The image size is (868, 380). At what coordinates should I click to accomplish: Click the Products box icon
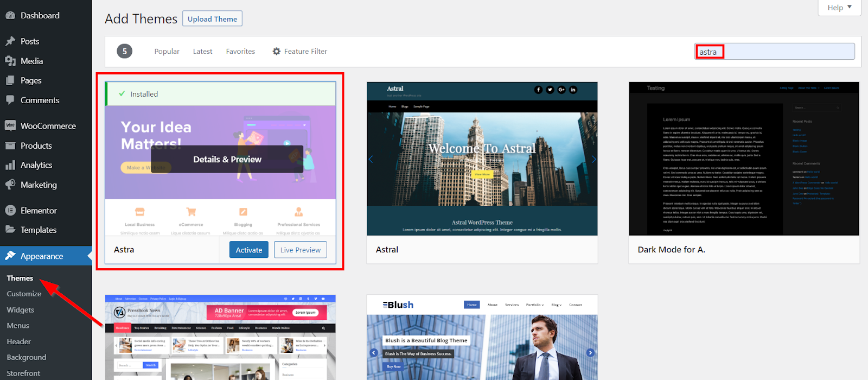point(10,145)
